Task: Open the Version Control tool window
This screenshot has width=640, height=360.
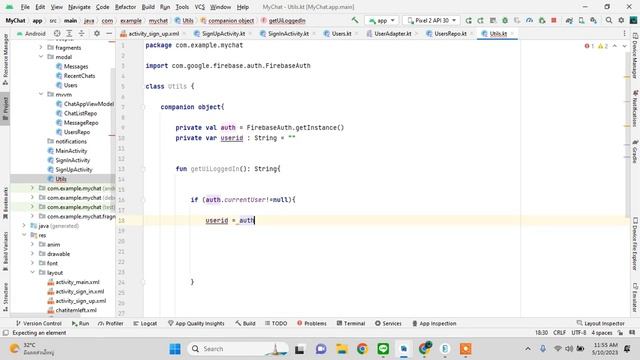Action: click(x=38, y=323)
